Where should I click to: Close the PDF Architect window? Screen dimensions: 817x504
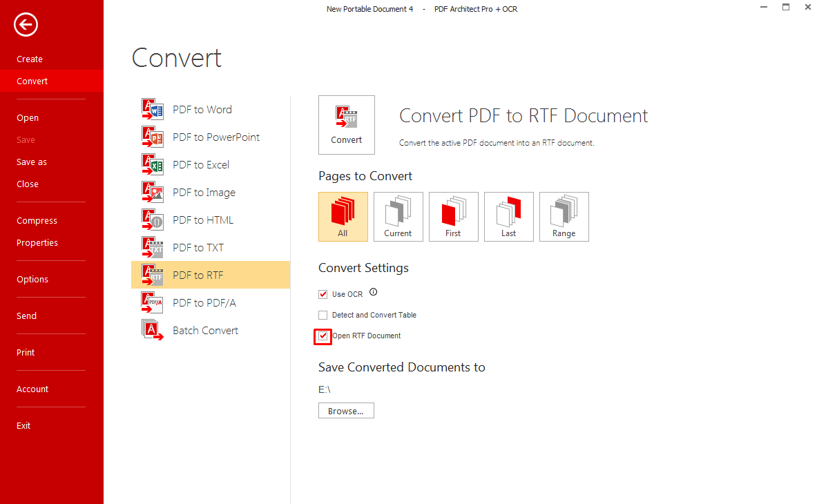tap(807, 8)
